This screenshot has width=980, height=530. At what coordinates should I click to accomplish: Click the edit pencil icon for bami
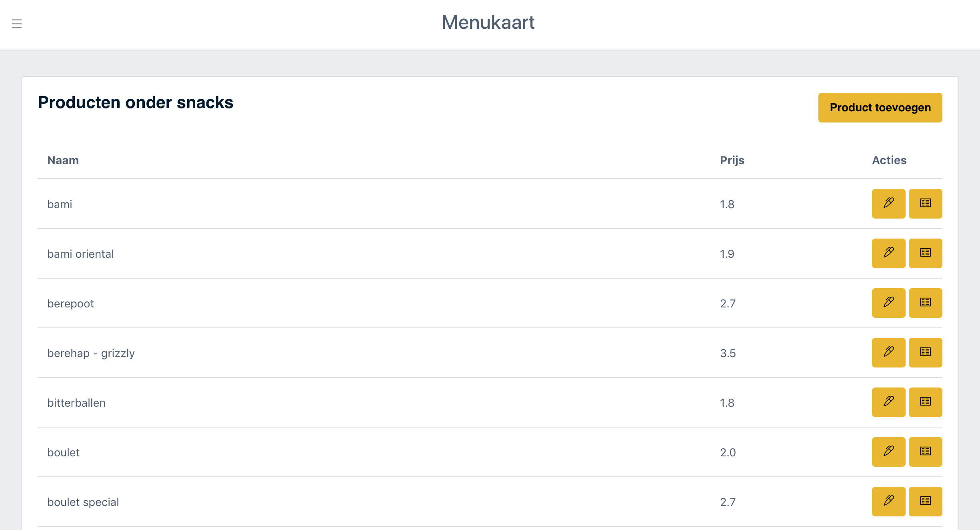[888, 203]
